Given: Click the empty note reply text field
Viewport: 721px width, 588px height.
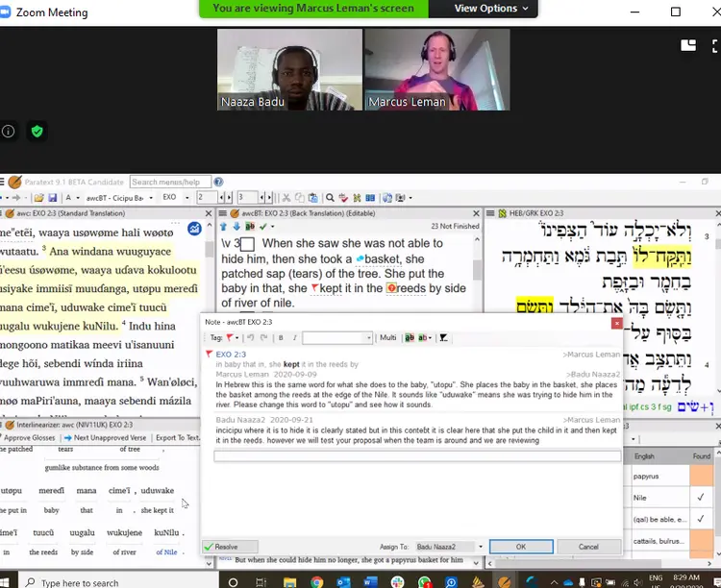Looking at the screenshot, I should 415,455.
